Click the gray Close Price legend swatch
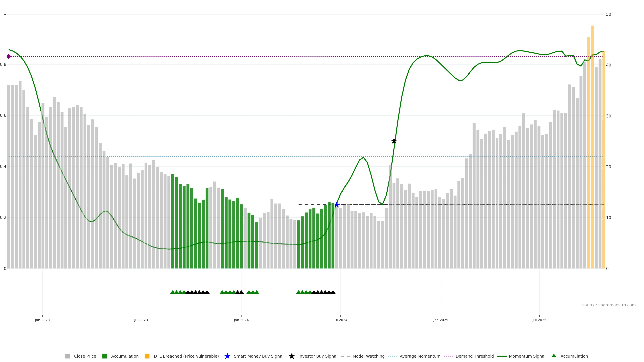644x362 pixels. 67,356
